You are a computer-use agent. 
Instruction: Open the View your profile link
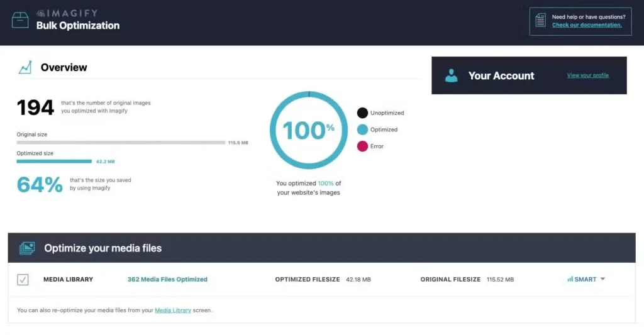(587, 75)
